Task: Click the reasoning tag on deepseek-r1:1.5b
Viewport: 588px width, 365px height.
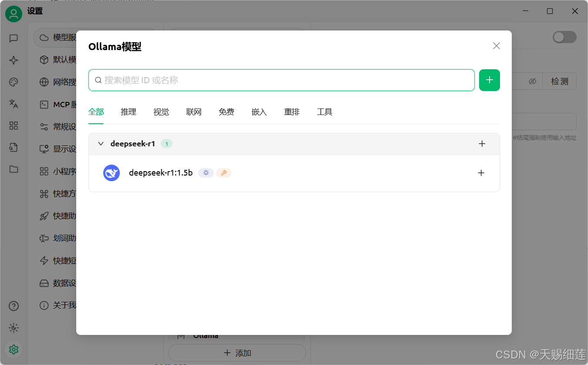Action: click(206, 173)
